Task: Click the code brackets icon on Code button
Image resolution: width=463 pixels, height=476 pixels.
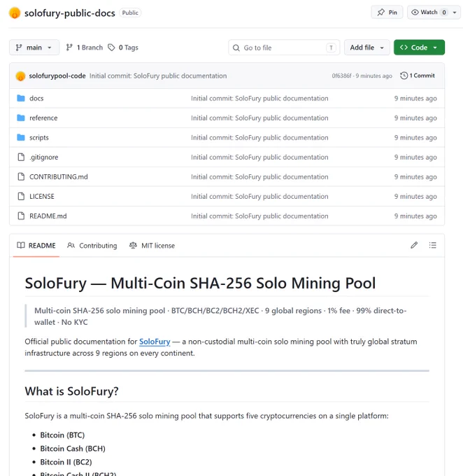Action: [404, 48]
